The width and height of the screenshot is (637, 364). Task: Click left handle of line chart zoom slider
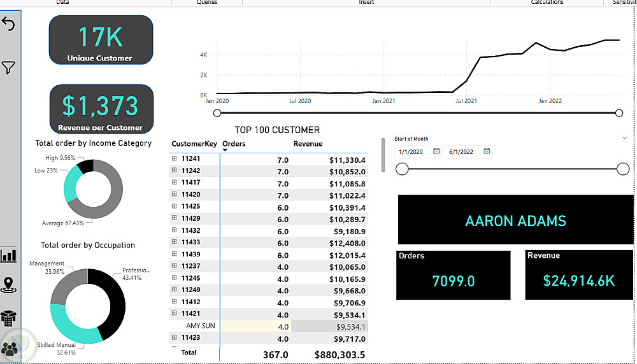(217, 113)
